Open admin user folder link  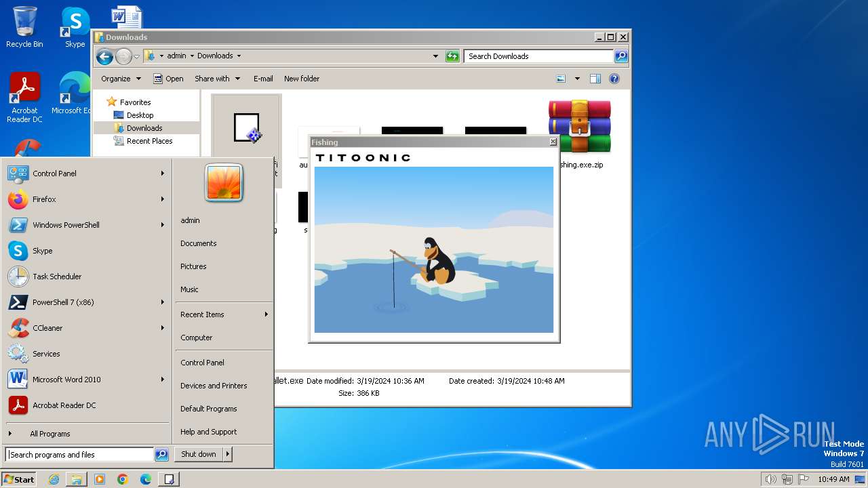(x=190, y=220)
